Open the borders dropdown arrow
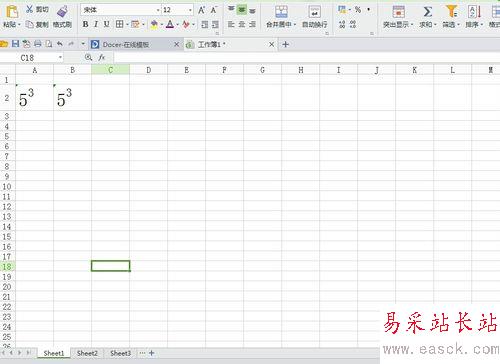 coord(127,24)
